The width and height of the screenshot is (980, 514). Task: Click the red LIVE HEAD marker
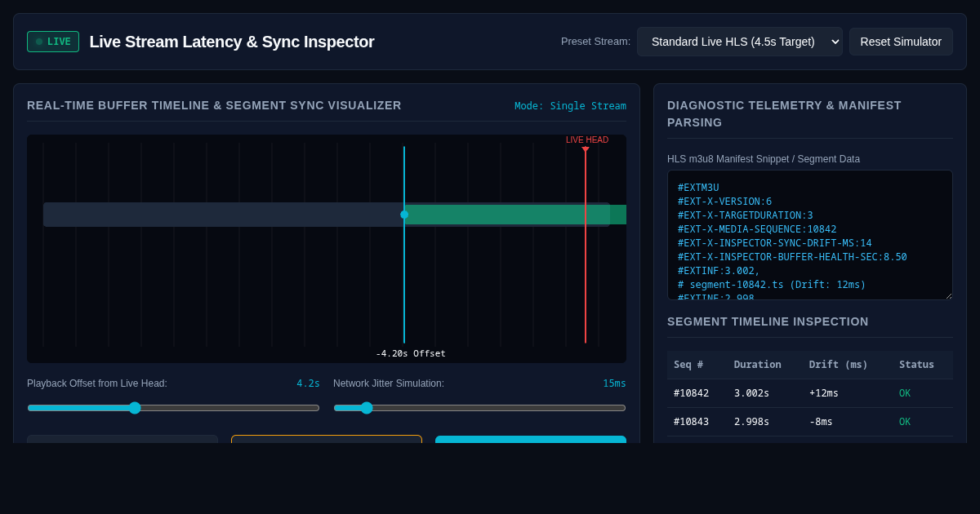586,149
